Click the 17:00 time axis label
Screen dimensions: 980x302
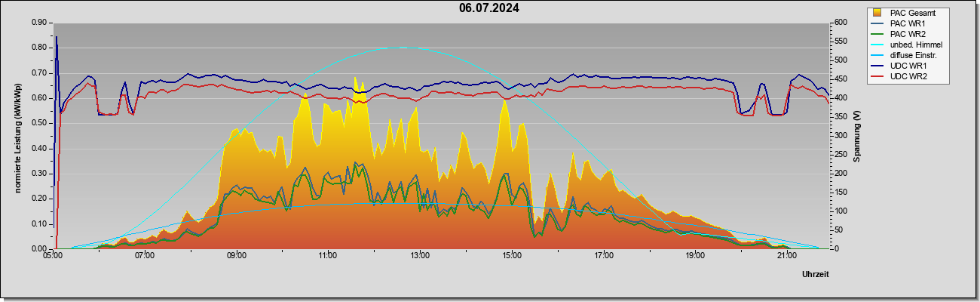point(603,255)
